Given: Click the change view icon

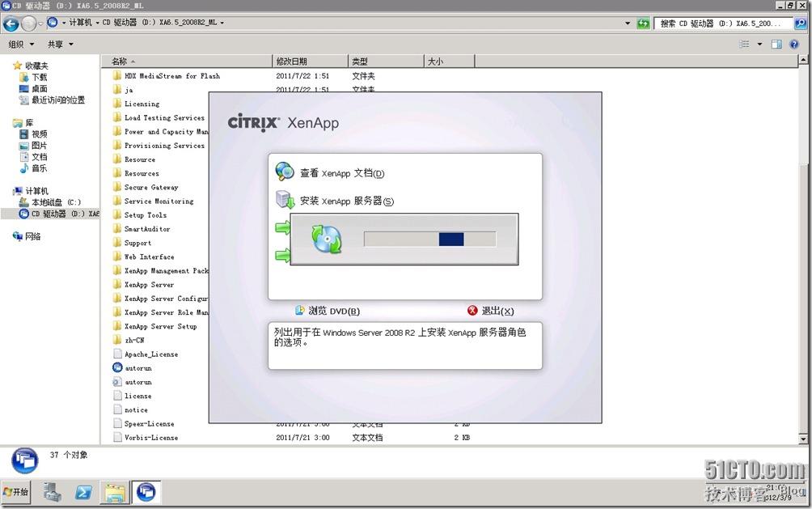Looking at the screenshot, I should tap(744, 44).
